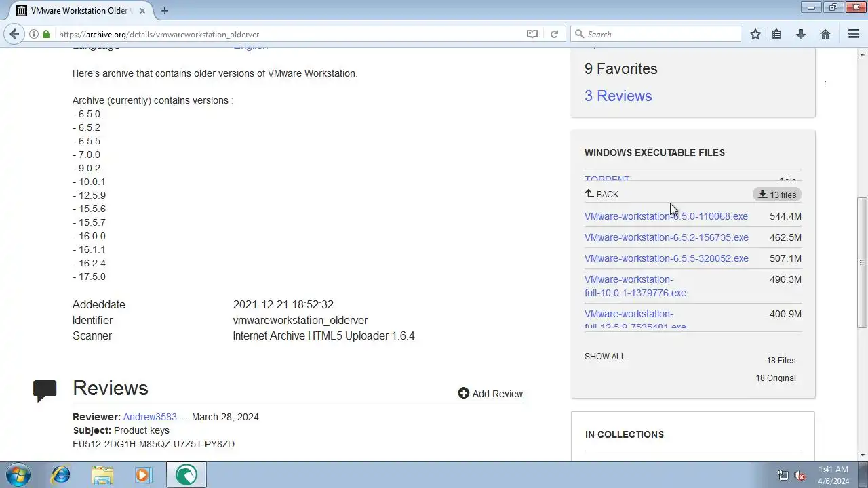Click the scrollbar down arrow
Image resolution: width=868 pixels, height=488 pixels.
coord(862,455)
